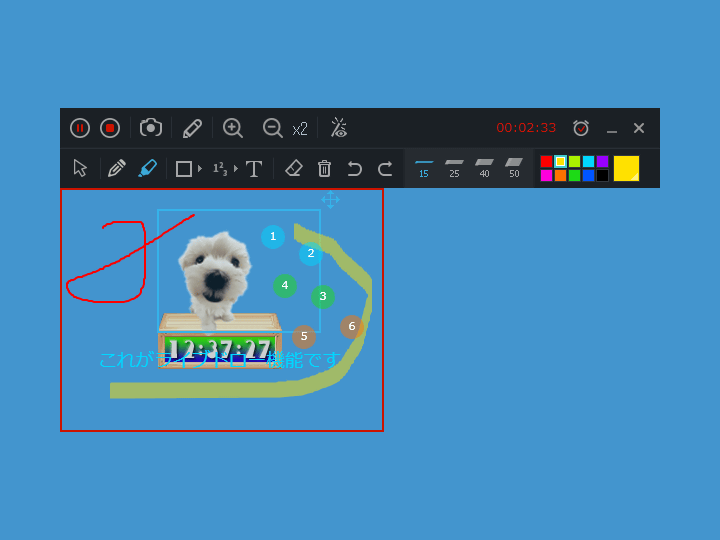Toggle the hide toolbar eye-wand icon
The image size is (720, 540).
[339, 128]
